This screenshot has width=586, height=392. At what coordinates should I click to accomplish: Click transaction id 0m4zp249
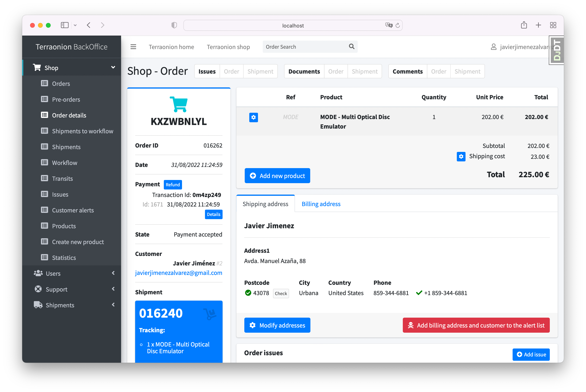pyautogui.click(x=207, y=195)
